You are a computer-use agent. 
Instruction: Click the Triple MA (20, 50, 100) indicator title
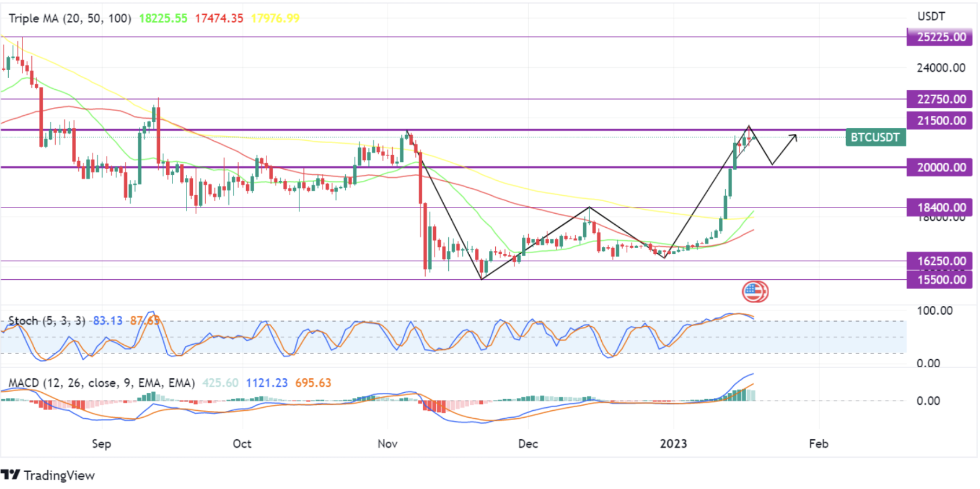[70, 19]
